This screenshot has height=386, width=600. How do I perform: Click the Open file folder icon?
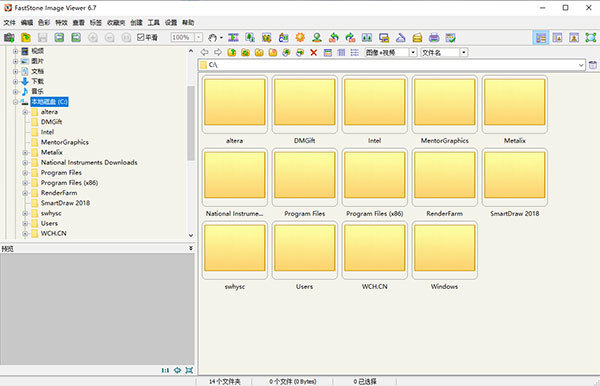point(26,37)
